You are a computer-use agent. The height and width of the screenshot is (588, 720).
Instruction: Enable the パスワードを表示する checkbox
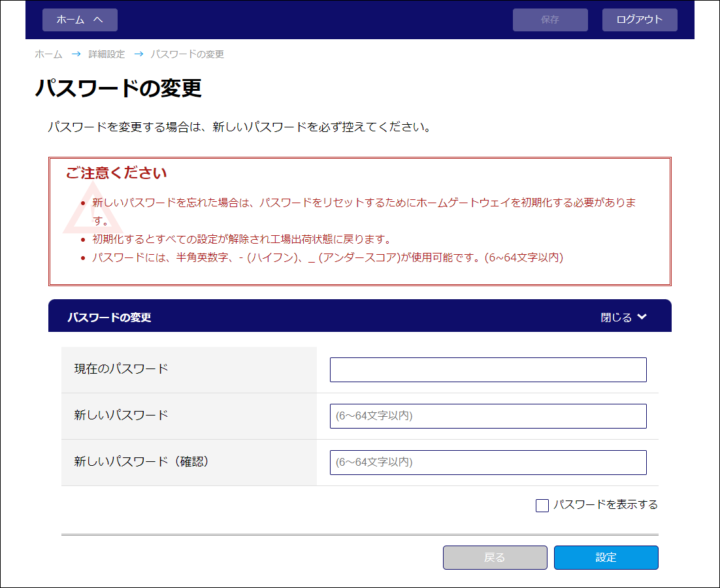542,506
